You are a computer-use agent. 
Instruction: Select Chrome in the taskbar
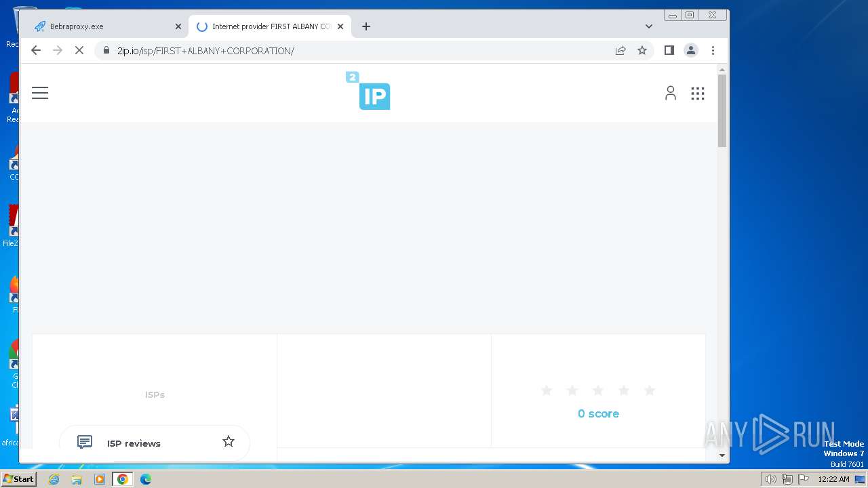[123, 479]
